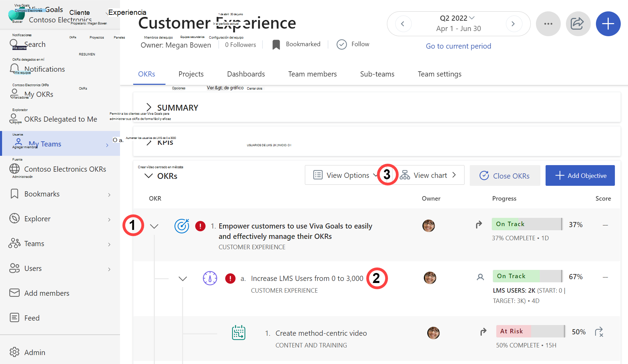Open the View Options dropdown
This screenshot has height=364, width=628.
point(345,175)
